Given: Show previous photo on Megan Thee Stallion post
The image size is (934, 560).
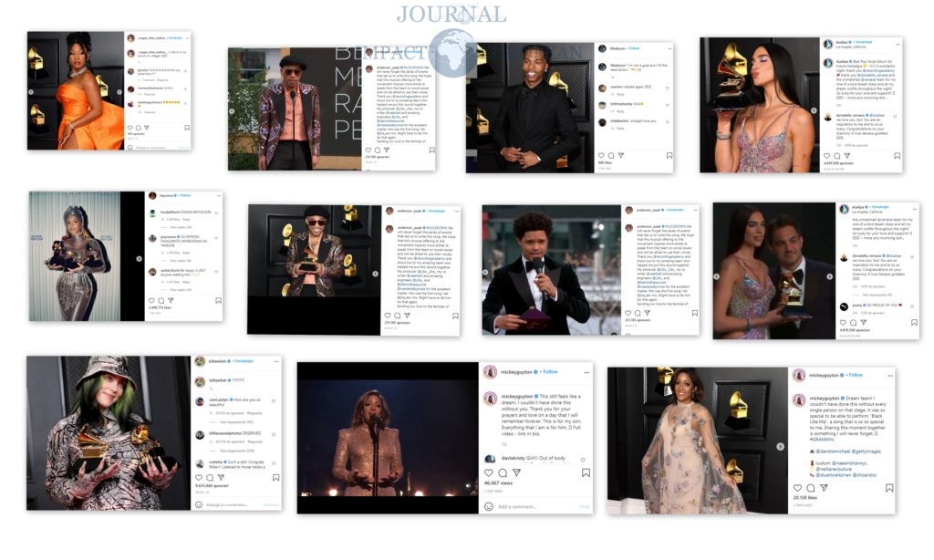Looking at the screenshot, I should click(32, 91).
